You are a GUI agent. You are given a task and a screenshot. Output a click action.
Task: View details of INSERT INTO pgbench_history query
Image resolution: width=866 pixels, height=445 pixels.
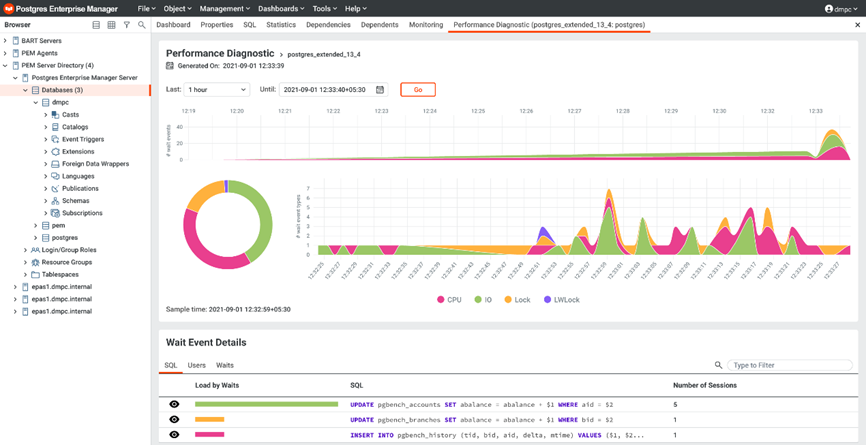point(175,435)
